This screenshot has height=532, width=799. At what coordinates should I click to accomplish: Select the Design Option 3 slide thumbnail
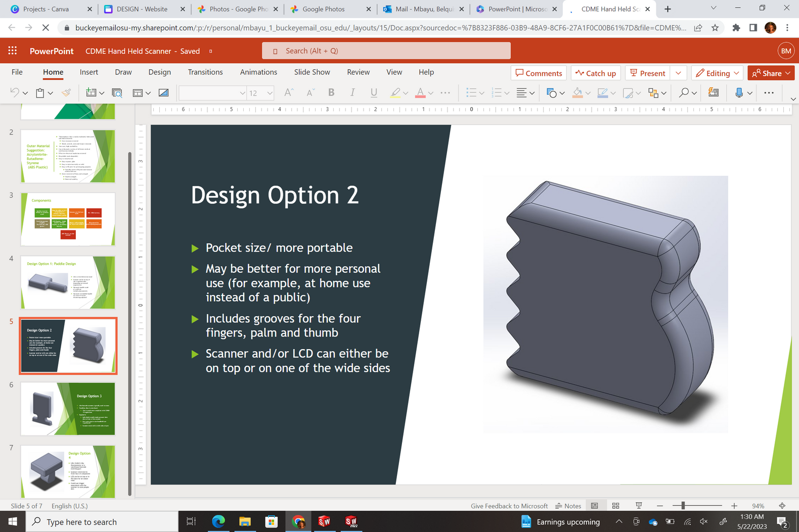[x=68, y=409]
